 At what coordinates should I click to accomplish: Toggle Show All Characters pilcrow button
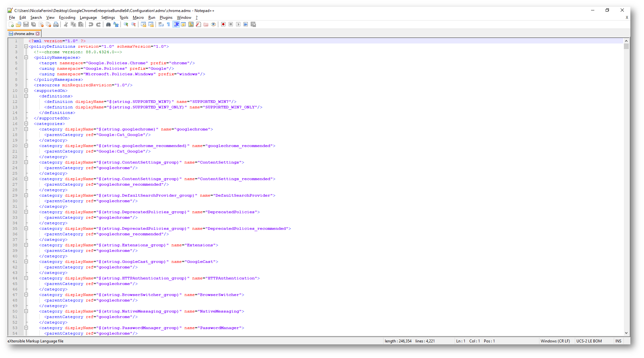point(169,24)
